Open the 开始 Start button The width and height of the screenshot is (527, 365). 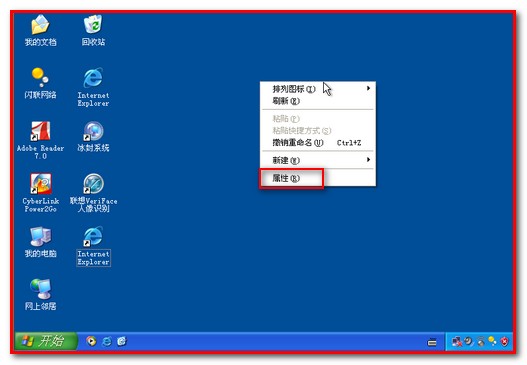pos(46,341)
